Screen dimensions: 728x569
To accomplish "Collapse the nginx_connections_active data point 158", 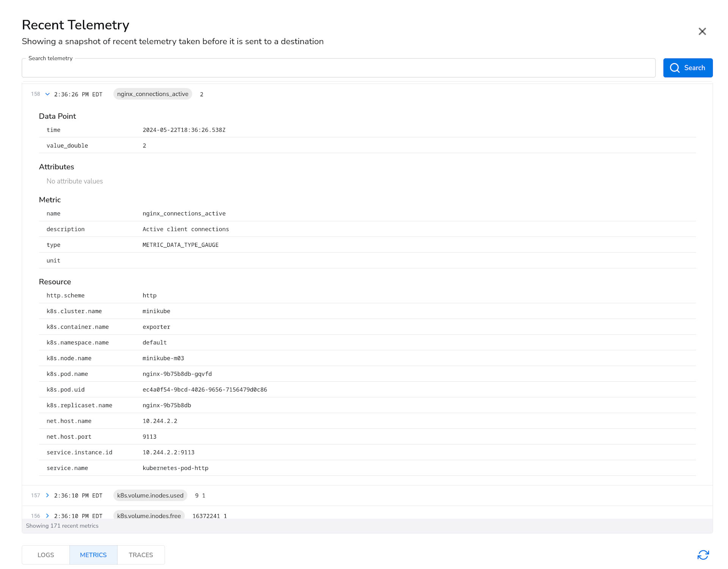I will [x=48, y=94].
